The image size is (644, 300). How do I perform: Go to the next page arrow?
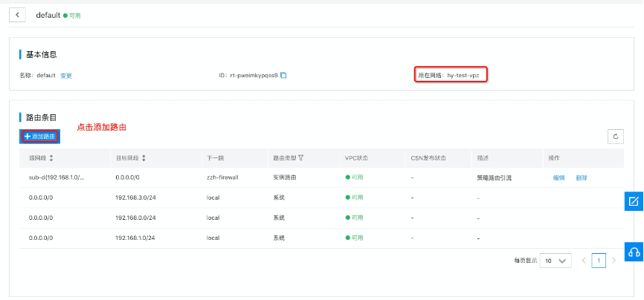tap(614, 261)
